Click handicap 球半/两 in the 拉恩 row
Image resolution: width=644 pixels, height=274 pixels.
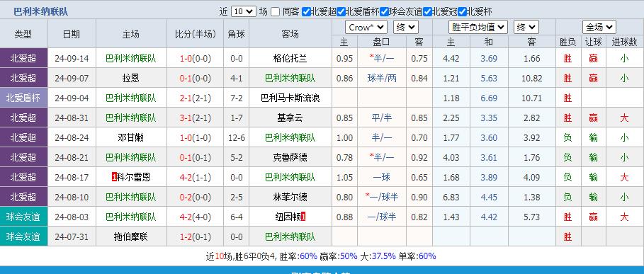[x=382, y=78]
